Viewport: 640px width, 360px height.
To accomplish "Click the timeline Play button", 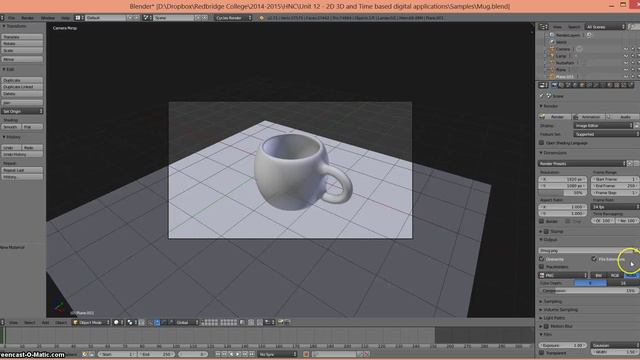I will point(238,354).
